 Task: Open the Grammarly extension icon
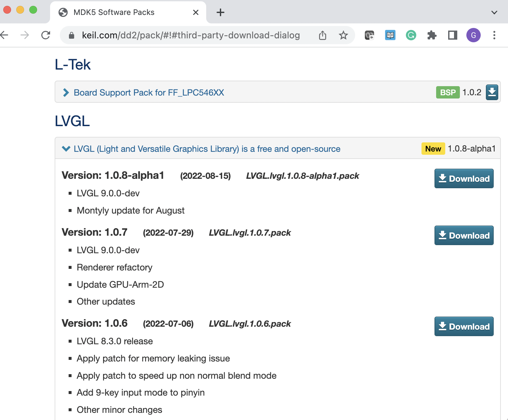[411, 35]
